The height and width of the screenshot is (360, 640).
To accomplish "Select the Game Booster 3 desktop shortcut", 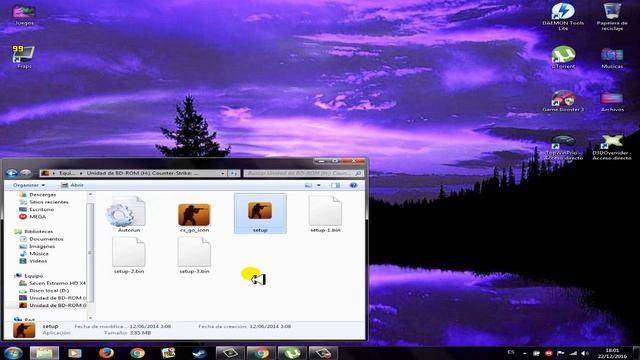I will click(x=563, y=101).
